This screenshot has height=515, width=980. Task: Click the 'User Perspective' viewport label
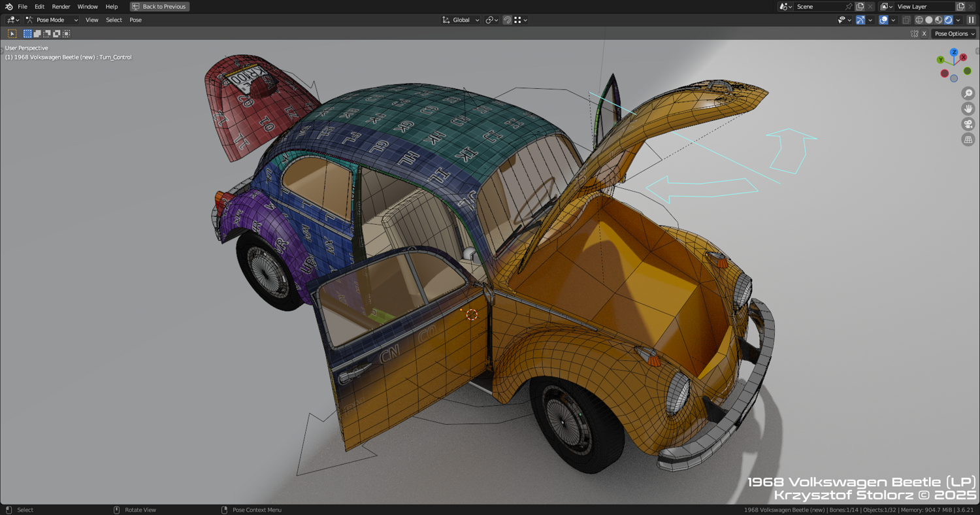click(27, 48)
